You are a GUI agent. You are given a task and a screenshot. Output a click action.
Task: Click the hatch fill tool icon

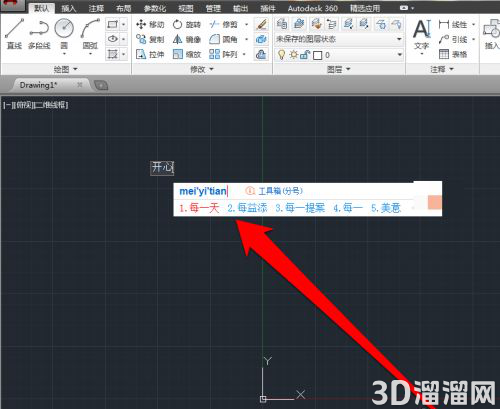(x=113, y=54)
